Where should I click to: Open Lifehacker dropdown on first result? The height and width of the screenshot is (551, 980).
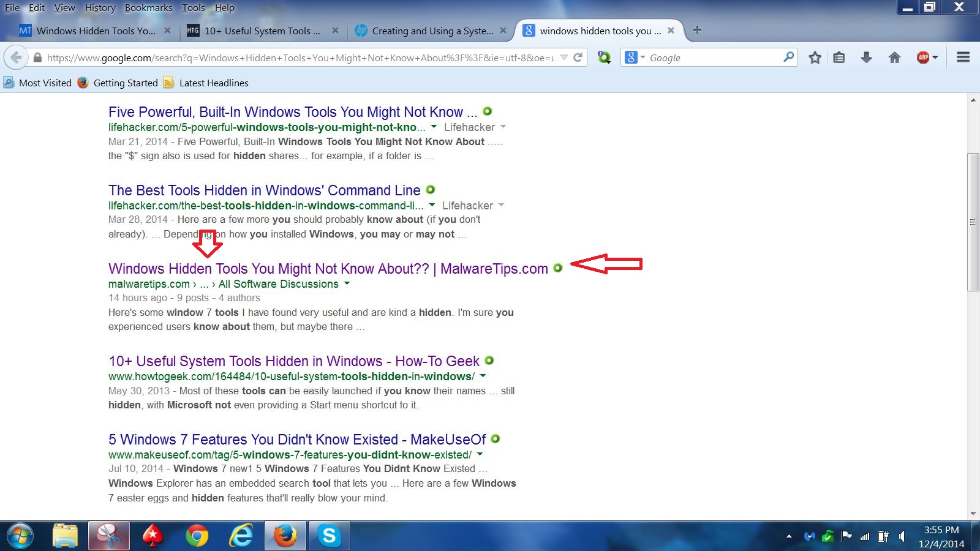tap(503, 127)
